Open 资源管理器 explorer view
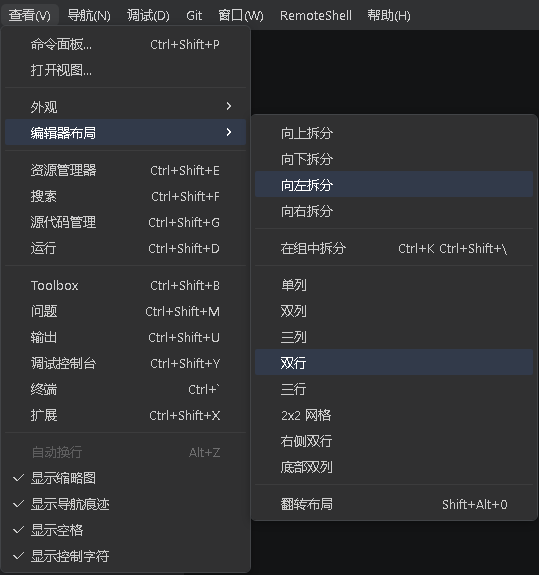Viewport: 539px width, 575px height. tap(125, 171)
